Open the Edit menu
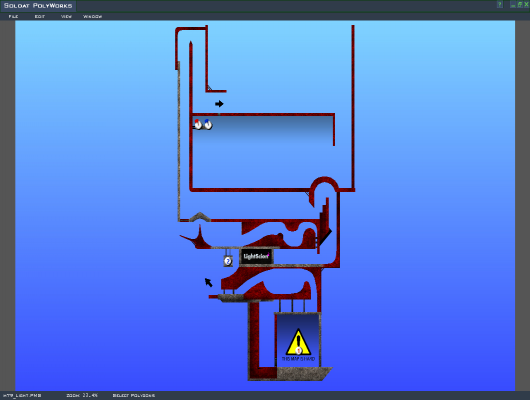530x400 pixels. coord(40,16)
